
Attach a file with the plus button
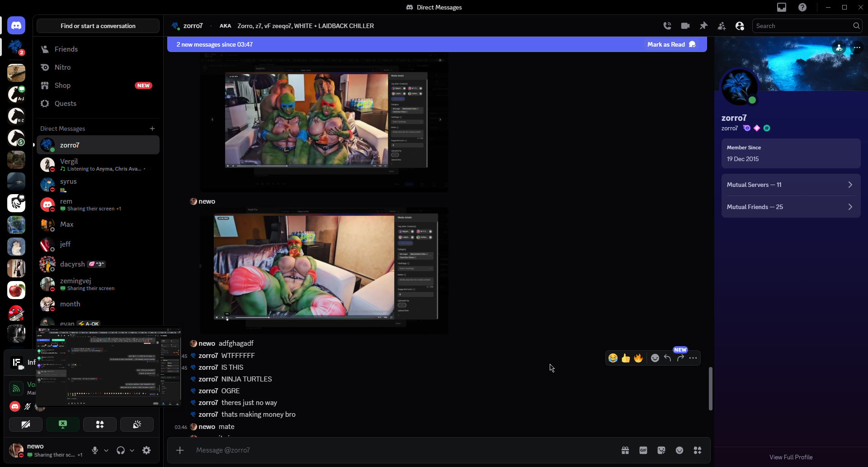pyautogui.click(x=180, y=450)
